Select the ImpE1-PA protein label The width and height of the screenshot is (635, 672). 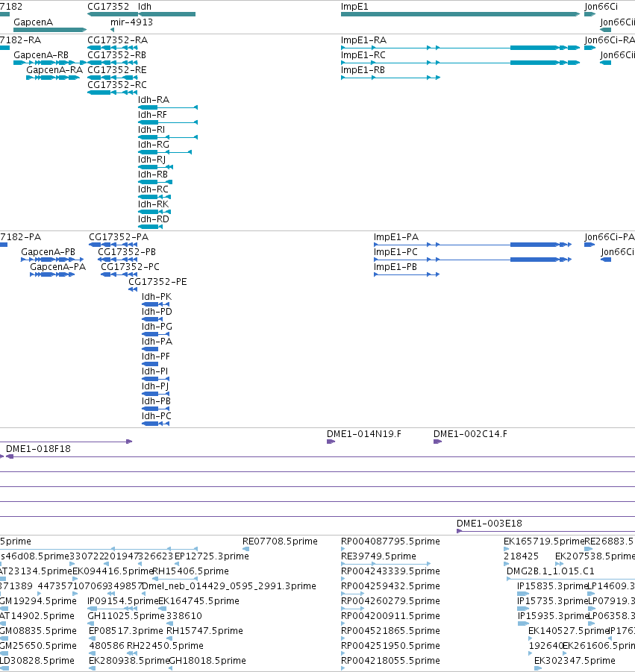point(396,237)
